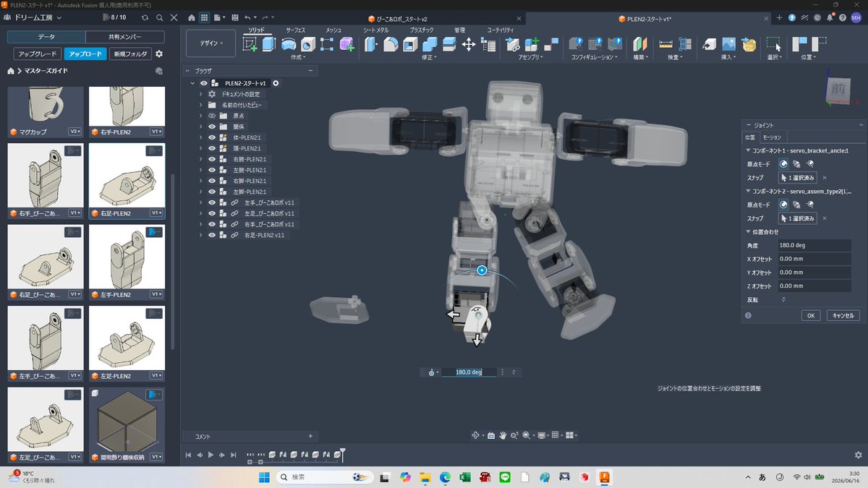
Task: Click the Measure ruler icon
Action: coord(666,44)
